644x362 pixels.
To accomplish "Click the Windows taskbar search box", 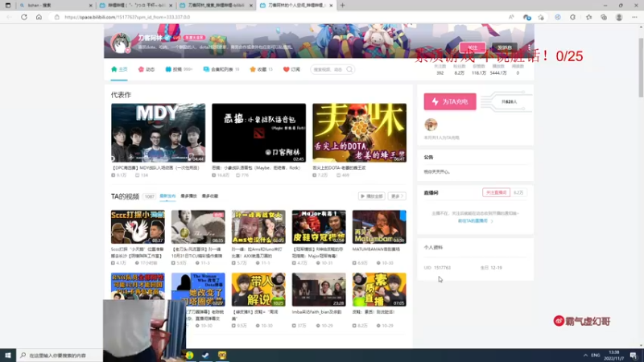I will tap(60, 355).
